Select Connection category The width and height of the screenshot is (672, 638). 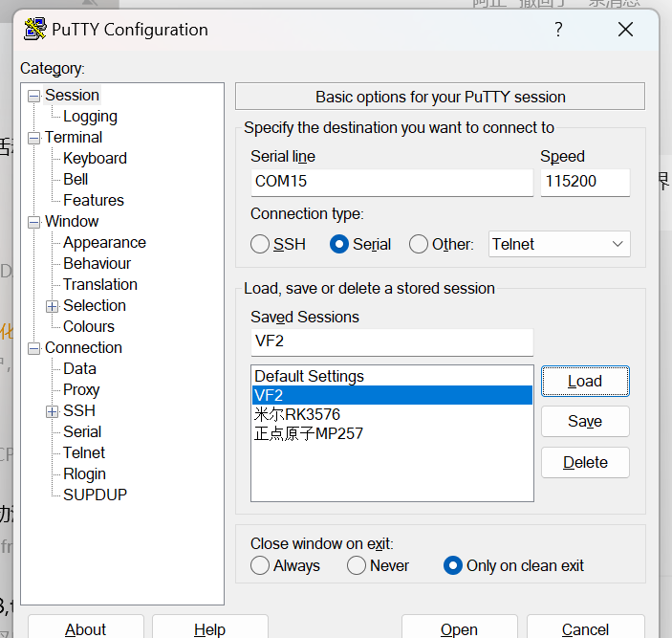83,347
